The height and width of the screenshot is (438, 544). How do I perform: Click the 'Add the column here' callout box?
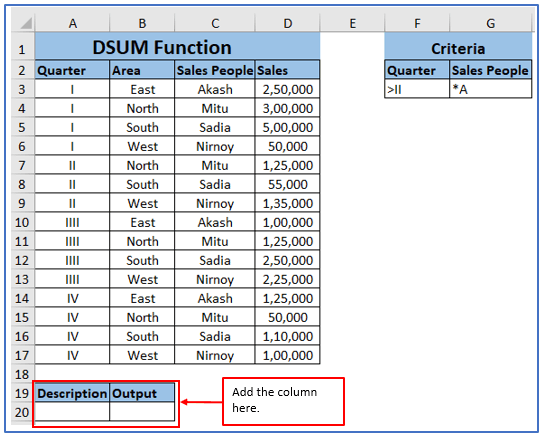coord(283,401)
